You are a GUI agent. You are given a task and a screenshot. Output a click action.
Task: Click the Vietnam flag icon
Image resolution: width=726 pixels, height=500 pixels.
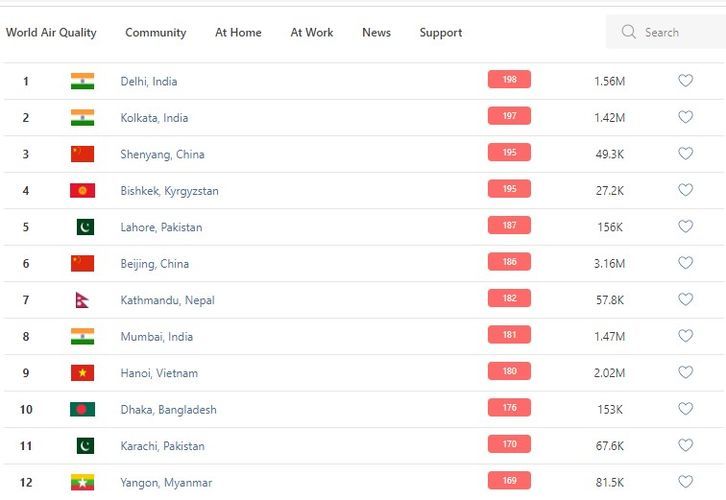coord(82,373)
